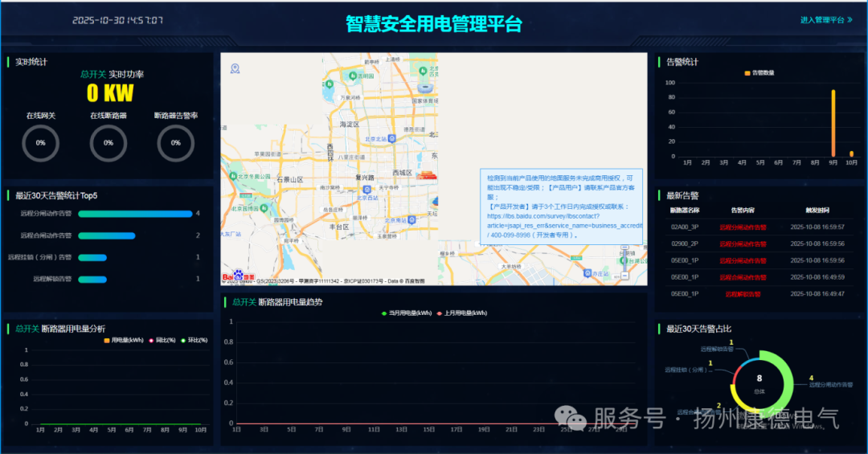The height and width of the screenshot is (454, 868).
Task: Toggle the 当月用电量(kWh) legend series
Action: [x=407, y=313]
